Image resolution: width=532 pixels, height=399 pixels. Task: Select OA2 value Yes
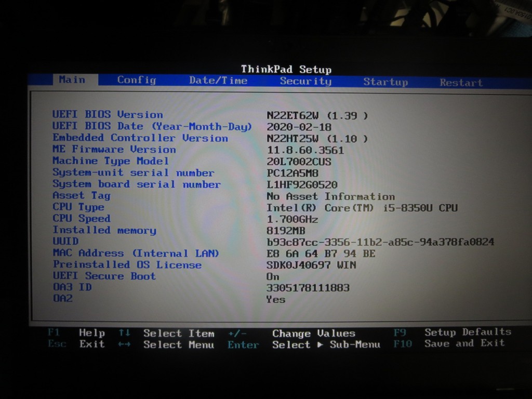[x=276, y=299]
